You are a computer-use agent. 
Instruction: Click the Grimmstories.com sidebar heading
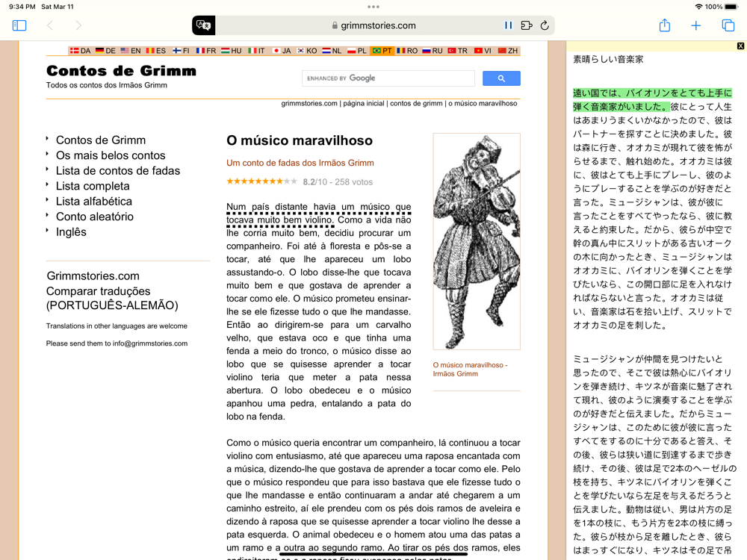[x=93, y=276]
